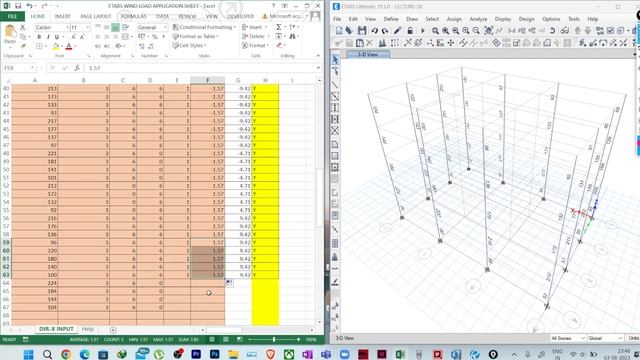Open the Windows Start menu
640x360 pixels.
(x=29, y=354)
